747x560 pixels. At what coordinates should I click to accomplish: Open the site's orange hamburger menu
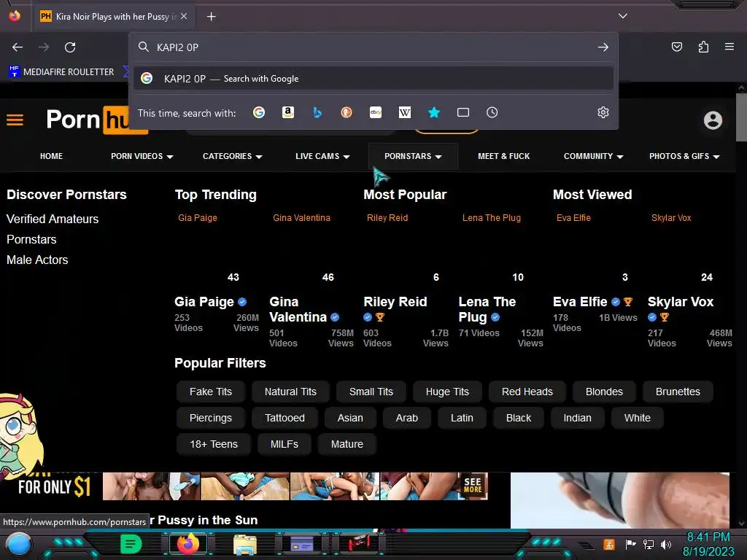15,120
